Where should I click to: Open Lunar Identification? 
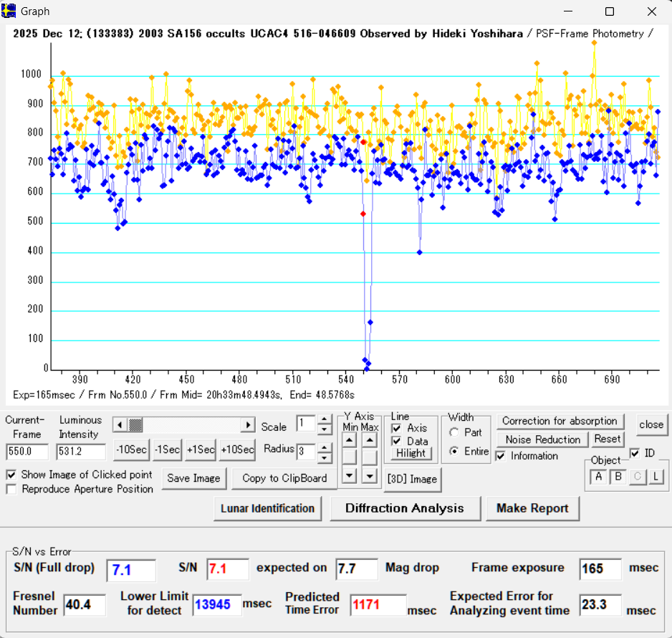(x=267, y=508)
